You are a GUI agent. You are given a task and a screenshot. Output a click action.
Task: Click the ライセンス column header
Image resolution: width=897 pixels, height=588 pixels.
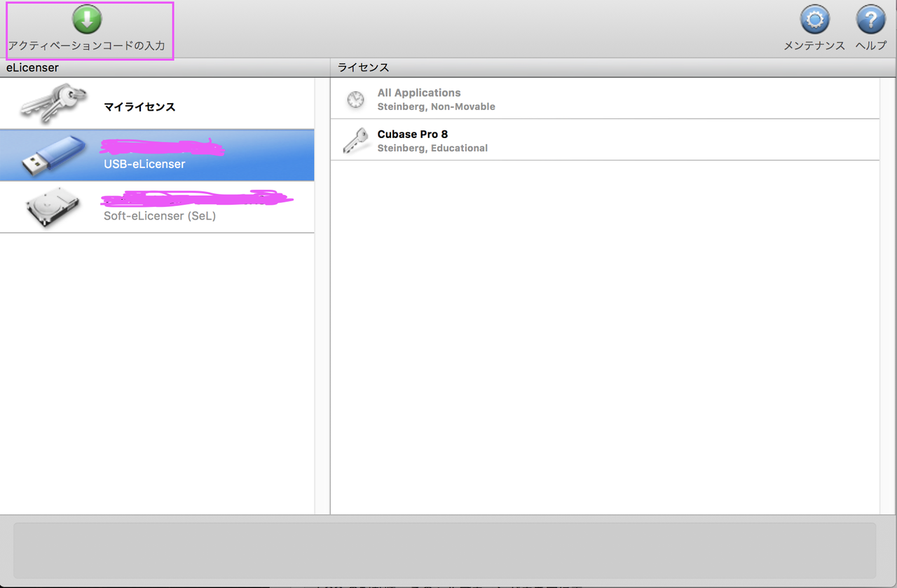(613, 67)
